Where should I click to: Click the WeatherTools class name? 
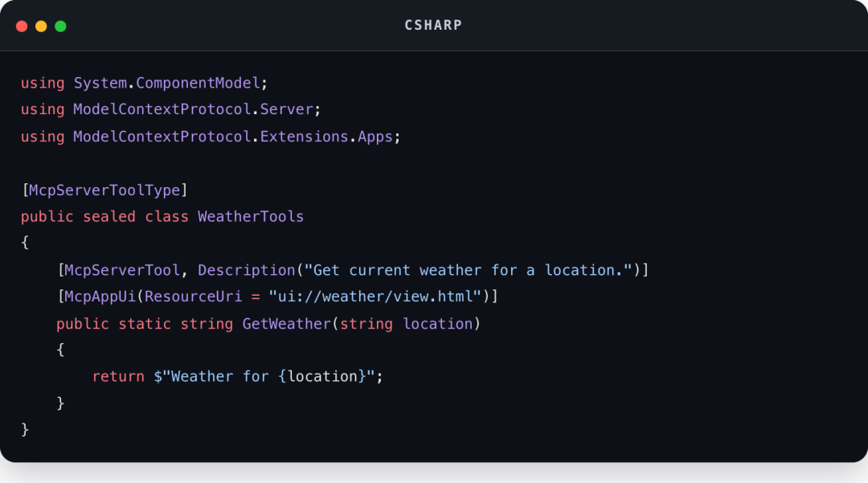[251, 217]
